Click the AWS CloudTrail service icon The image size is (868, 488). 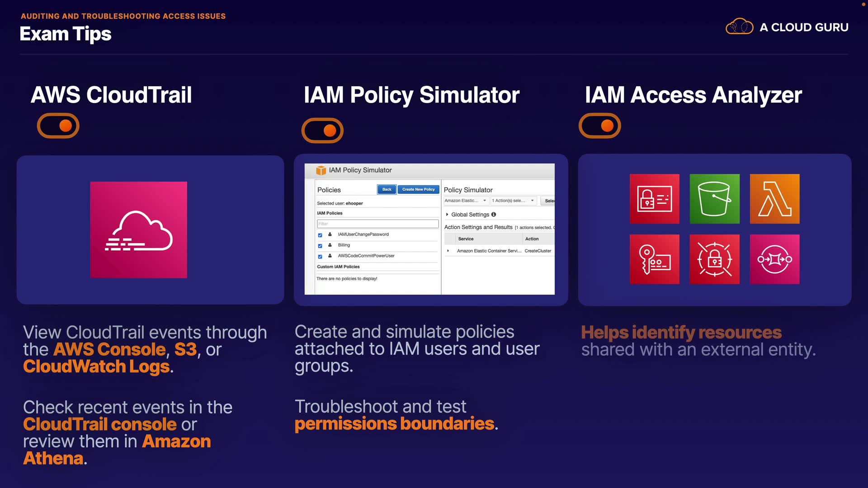pos(138,230)
